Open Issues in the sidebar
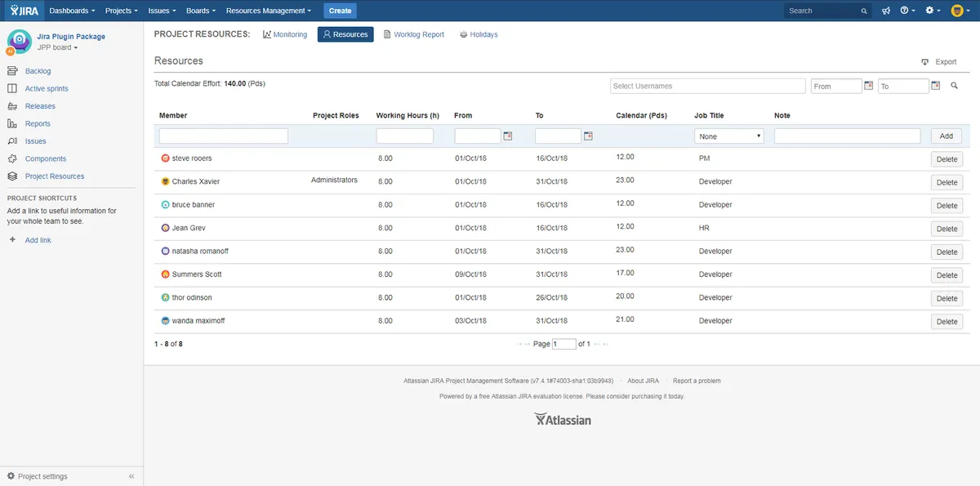 35,141
